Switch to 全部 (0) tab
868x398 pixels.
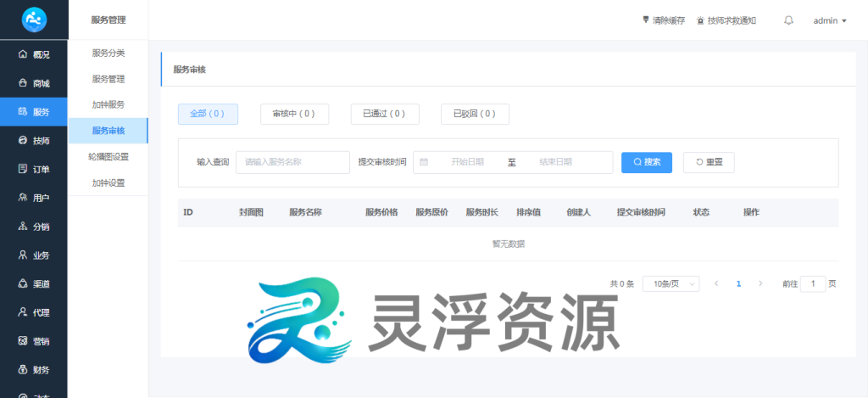click(208, 114)
